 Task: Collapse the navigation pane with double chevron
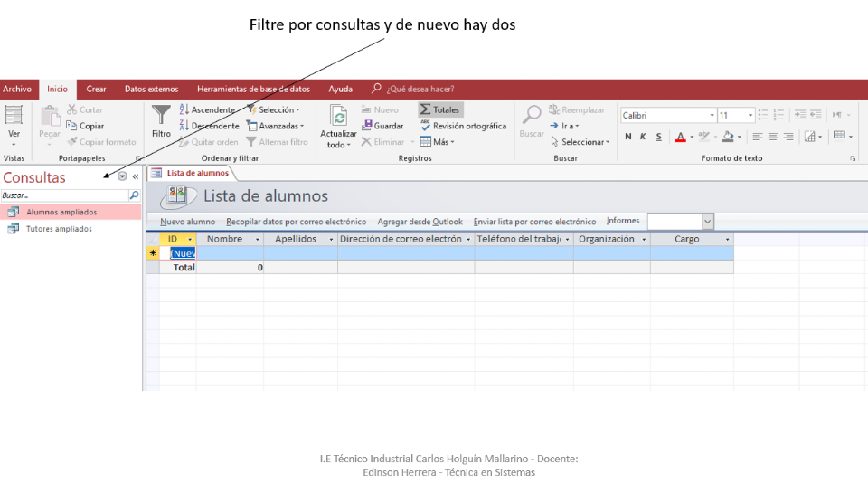coord(136,177)
